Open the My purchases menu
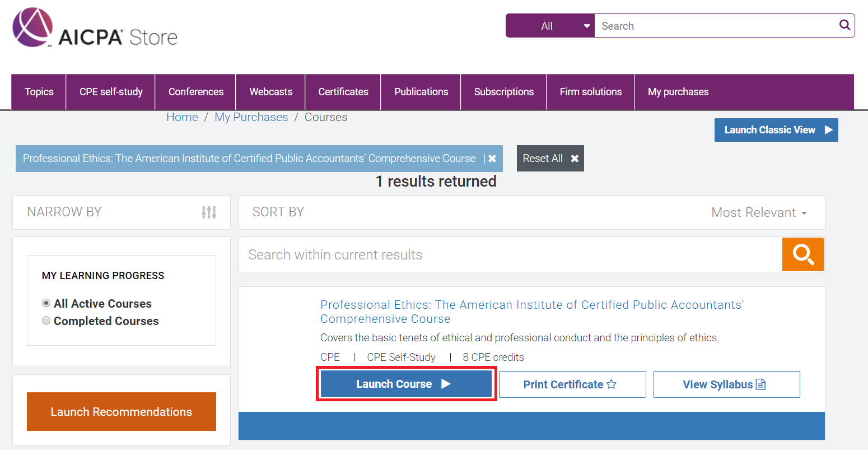Image resolution: width=868 pixels, height=450 pixels. click(x=678, y=92)
